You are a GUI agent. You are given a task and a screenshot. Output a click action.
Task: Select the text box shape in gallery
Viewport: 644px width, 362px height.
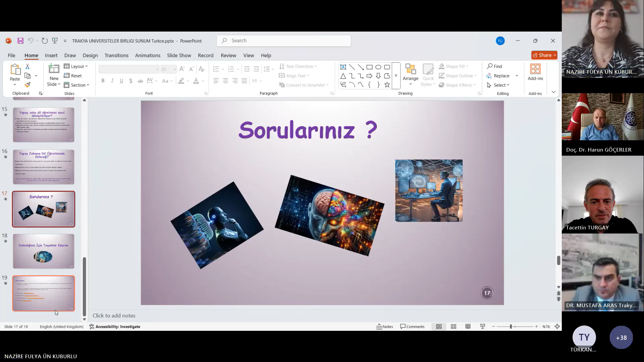343,67
